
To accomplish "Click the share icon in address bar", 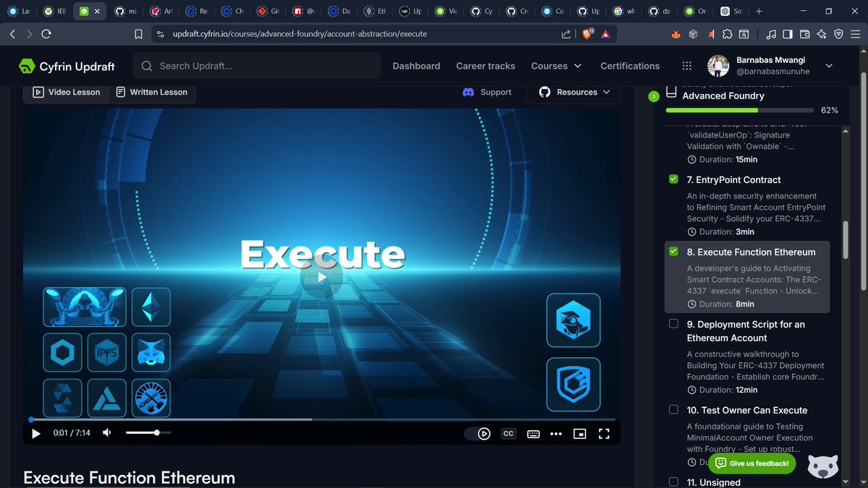I will pos(566,34).
